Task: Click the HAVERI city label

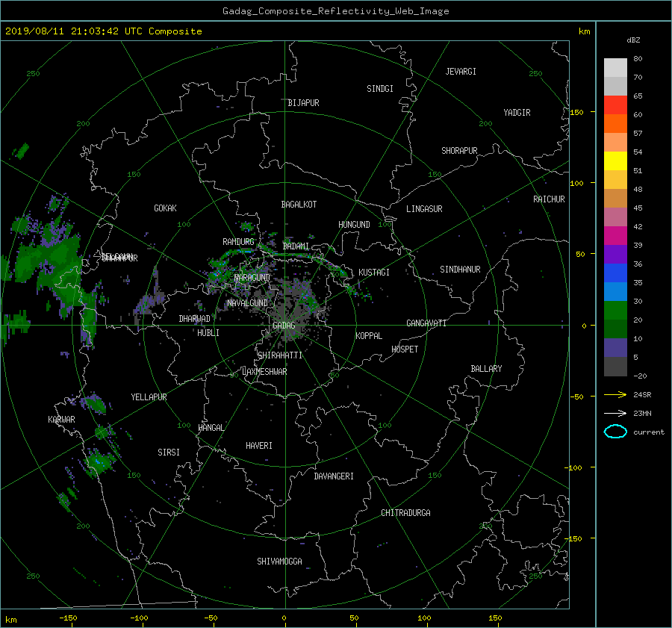Action: tap(259, 447)
